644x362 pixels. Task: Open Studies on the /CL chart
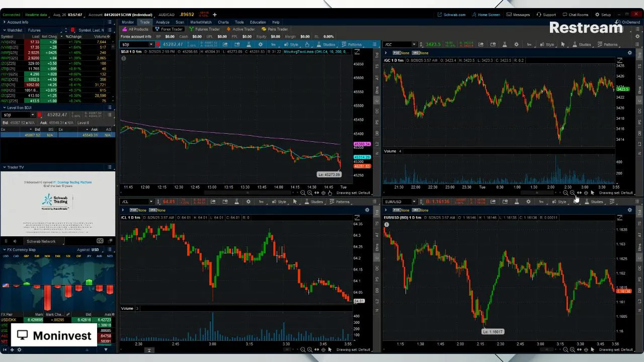(314, 202)
